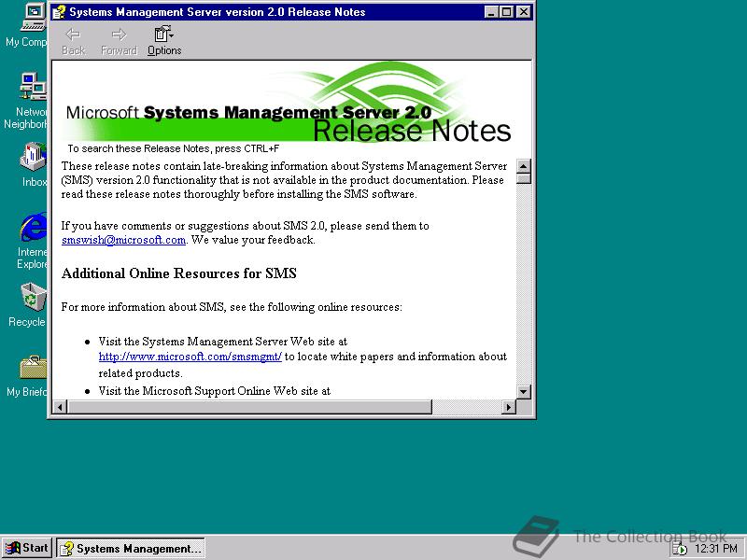Close the Release Notes window
This screenshot has width=747, height=560.
click(524, 12)
